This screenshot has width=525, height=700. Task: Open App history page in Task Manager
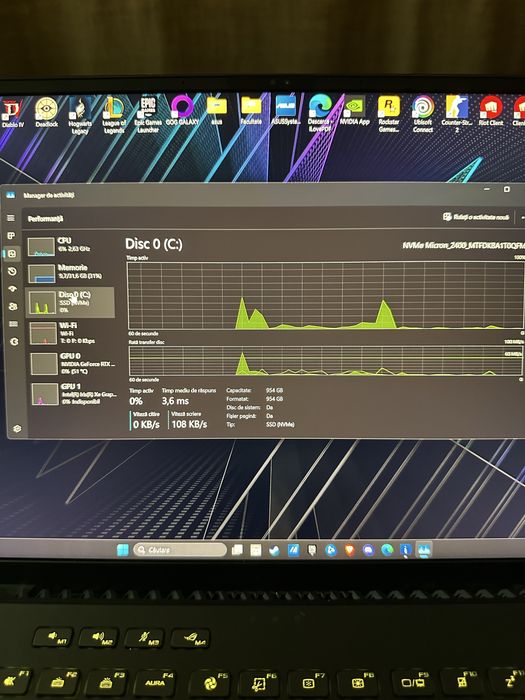click(12, 271)
